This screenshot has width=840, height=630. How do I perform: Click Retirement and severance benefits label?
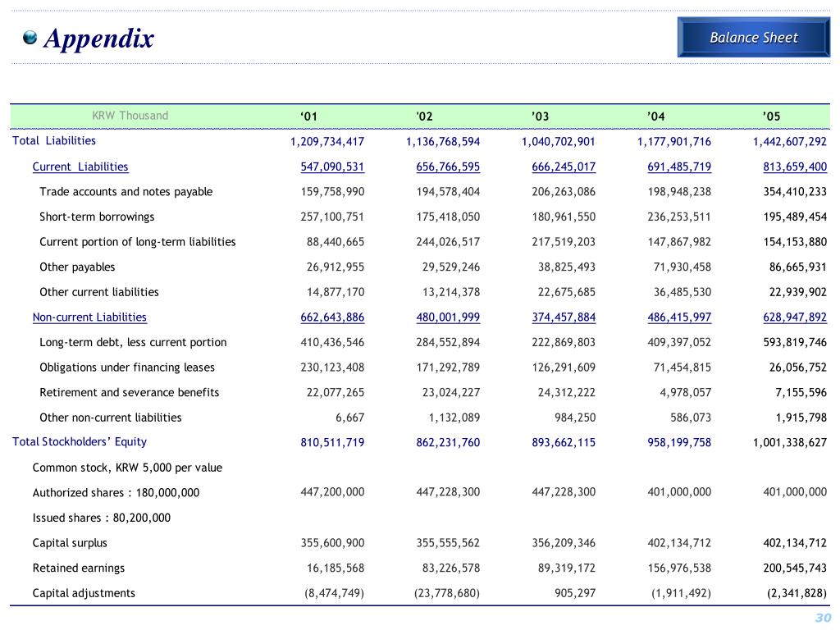coord(129,393)
